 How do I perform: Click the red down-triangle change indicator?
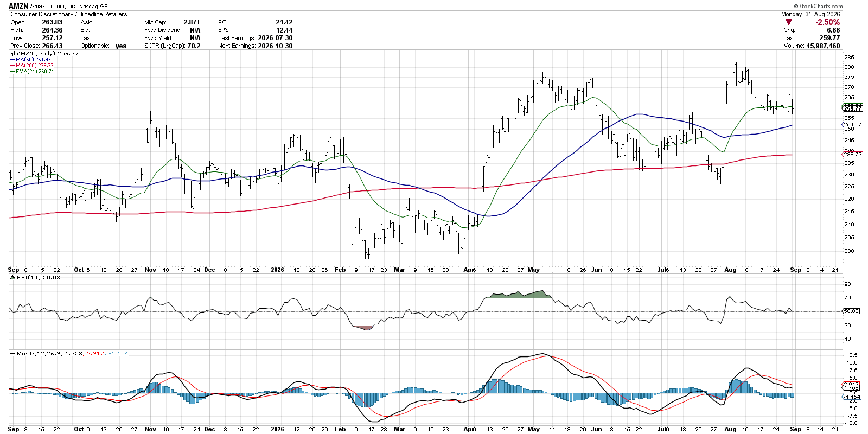coord(789,22)
